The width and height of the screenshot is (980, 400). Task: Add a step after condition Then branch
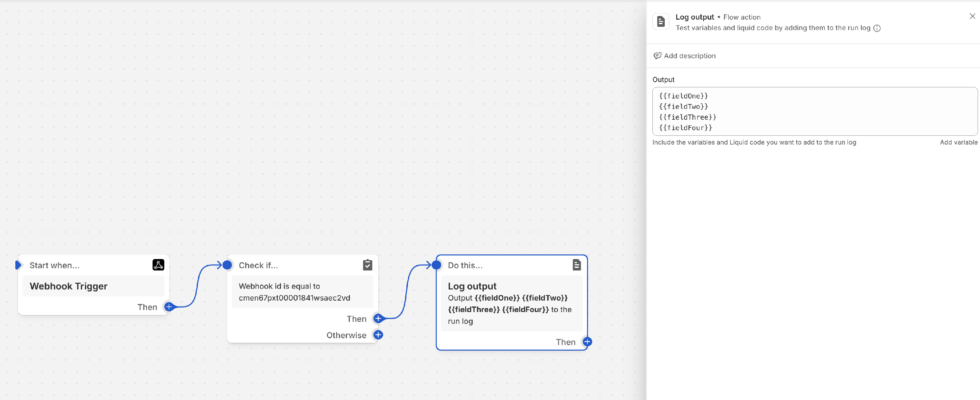pos(378,319)
